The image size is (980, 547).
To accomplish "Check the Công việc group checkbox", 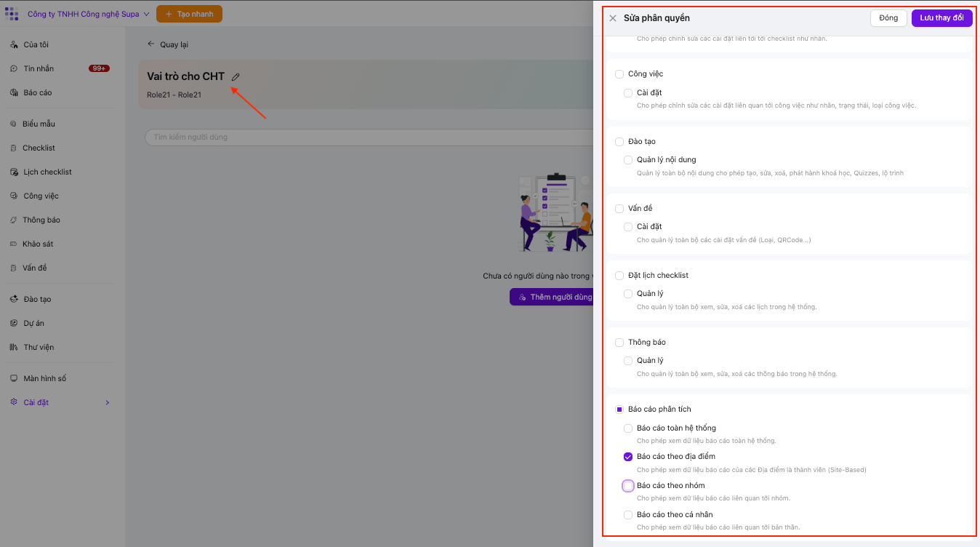I will pyautogui.click(x=619, y=74).
